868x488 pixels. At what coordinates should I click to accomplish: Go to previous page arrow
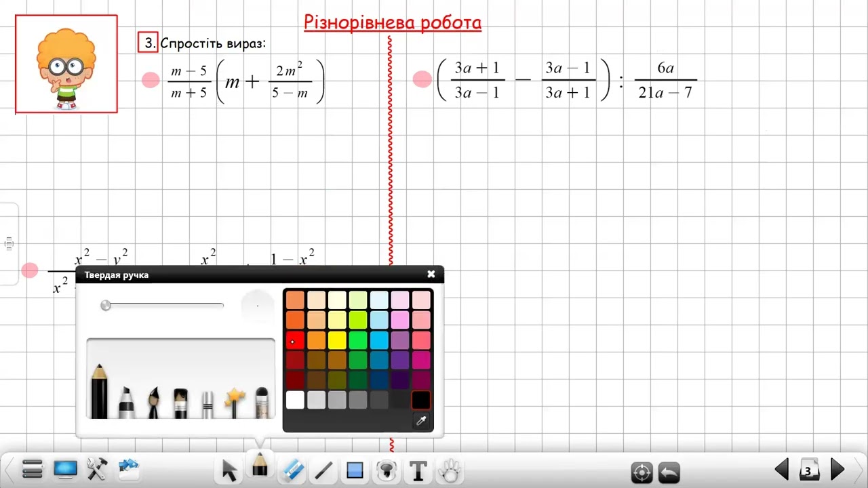pyautogui.click(x=782, y=469)
